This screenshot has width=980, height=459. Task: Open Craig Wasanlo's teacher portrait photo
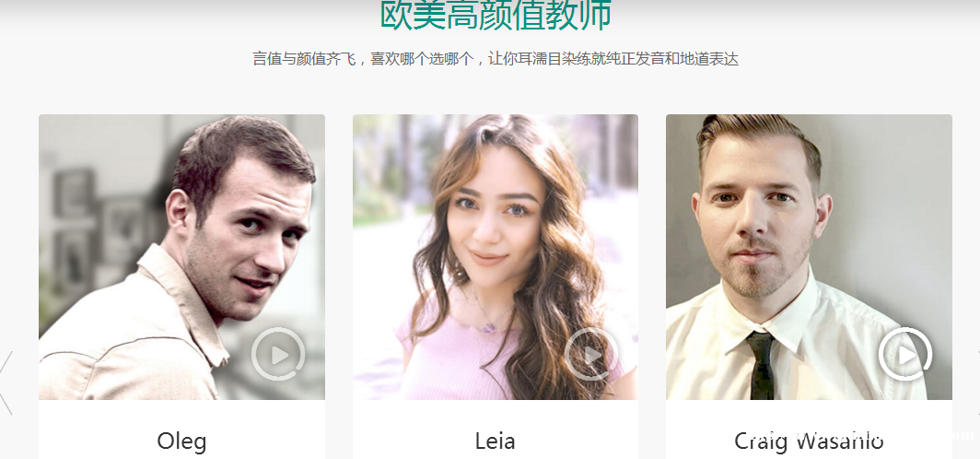809,257
